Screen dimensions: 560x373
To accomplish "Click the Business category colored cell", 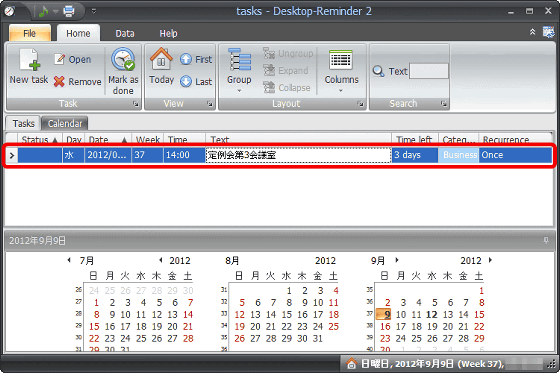I will 459,155.
